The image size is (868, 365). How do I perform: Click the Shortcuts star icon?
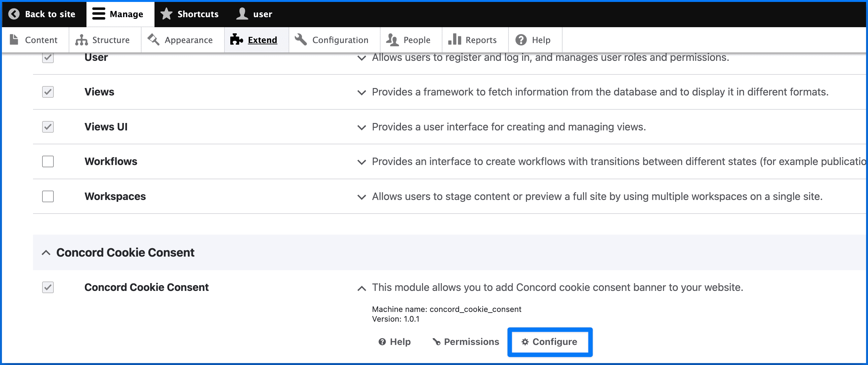(166, 14)
